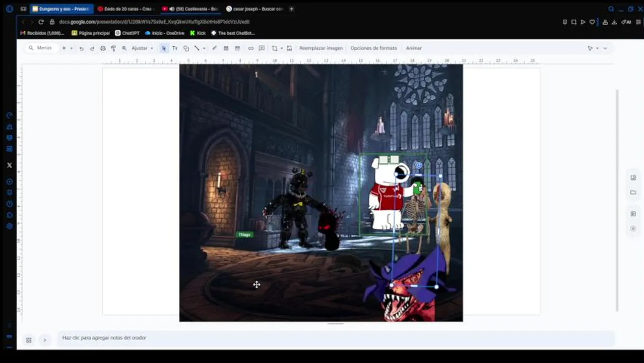
Task: Collapse the toolbar with chevron arrow
Action: pyautogui.click(x=605, y=48)
